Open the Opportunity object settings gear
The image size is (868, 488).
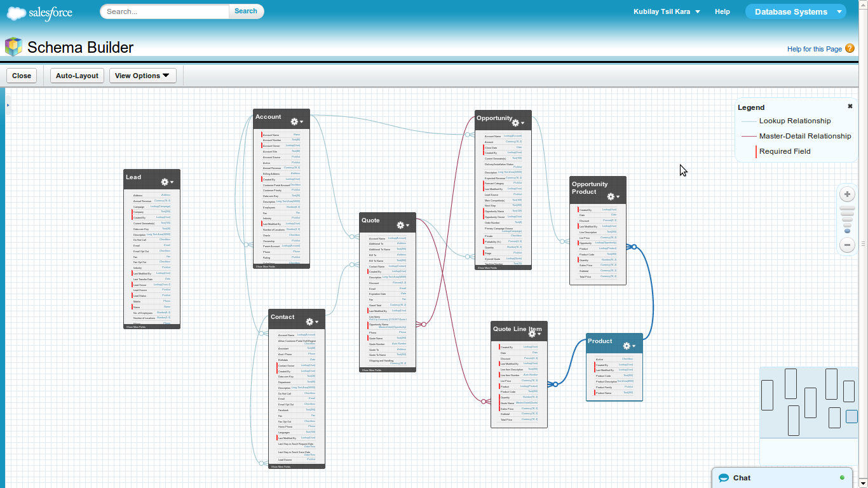[518, 123]
